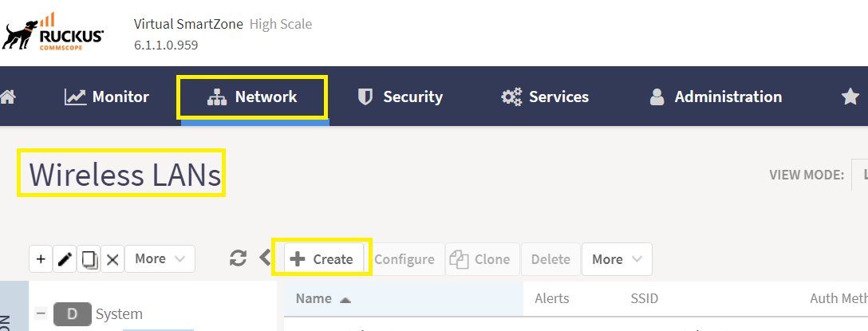This screenshot has width=868, height=331.
Task: Edit selected zone with pencil icon
Action: click(x=65, y=259)
